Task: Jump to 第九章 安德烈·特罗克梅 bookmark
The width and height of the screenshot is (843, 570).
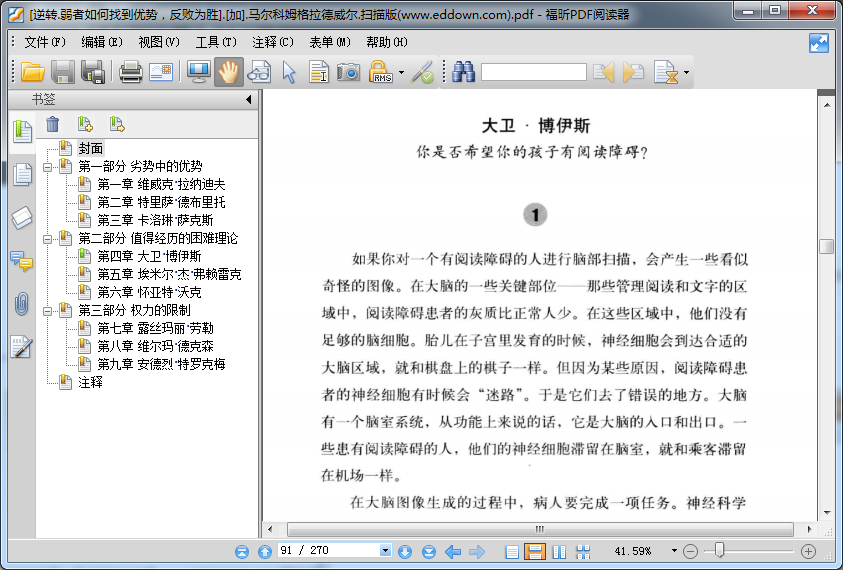Action: 161,365
